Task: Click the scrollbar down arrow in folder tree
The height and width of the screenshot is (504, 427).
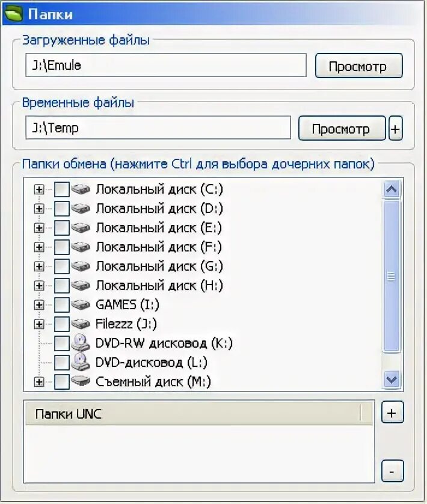Action: (x=392, y=380)
